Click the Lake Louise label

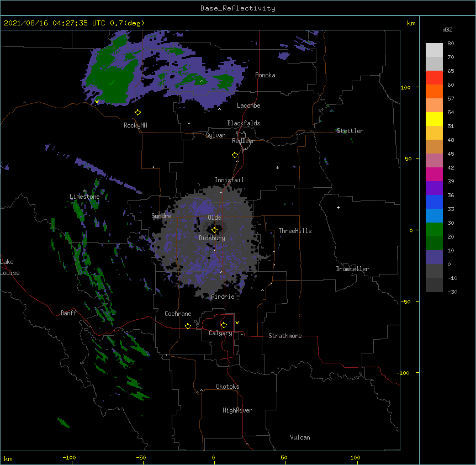coord(10,267)
